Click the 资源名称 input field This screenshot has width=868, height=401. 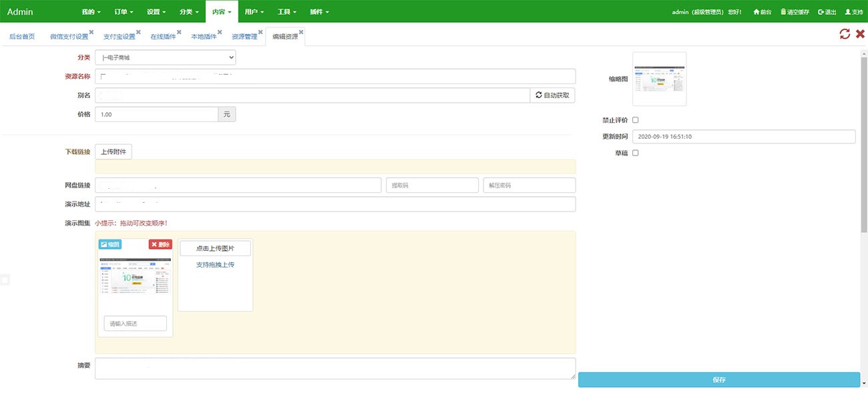pos(335,76)
